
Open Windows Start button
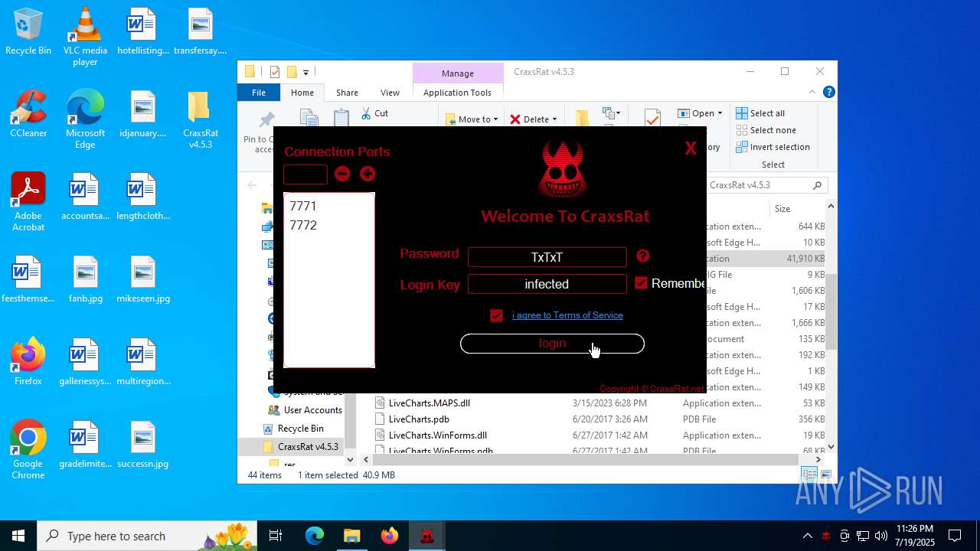(x=18, y=536)
